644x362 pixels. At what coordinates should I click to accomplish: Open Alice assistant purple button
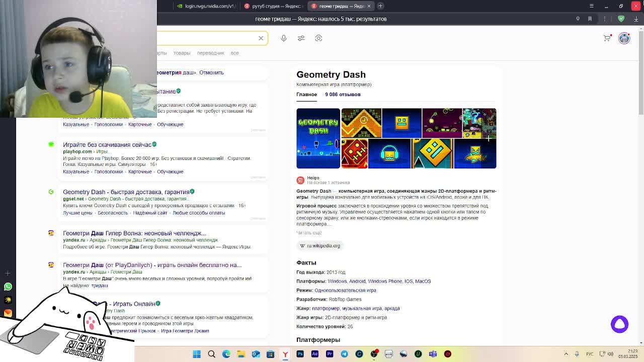pos(619,324)
